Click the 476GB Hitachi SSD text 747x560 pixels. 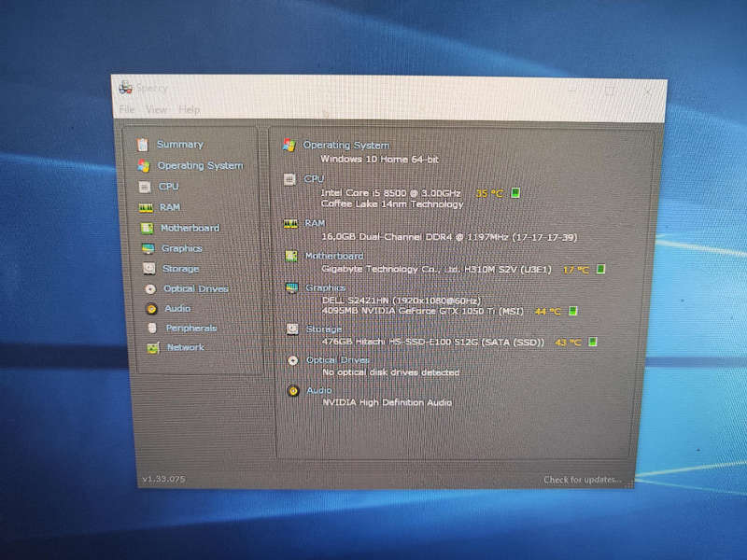click(433, 342)
